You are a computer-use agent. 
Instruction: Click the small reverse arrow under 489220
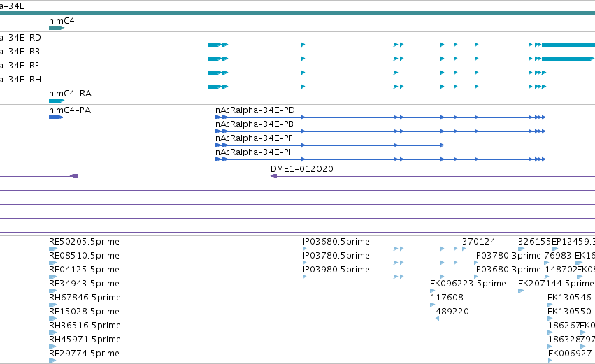tap(438, 319)
